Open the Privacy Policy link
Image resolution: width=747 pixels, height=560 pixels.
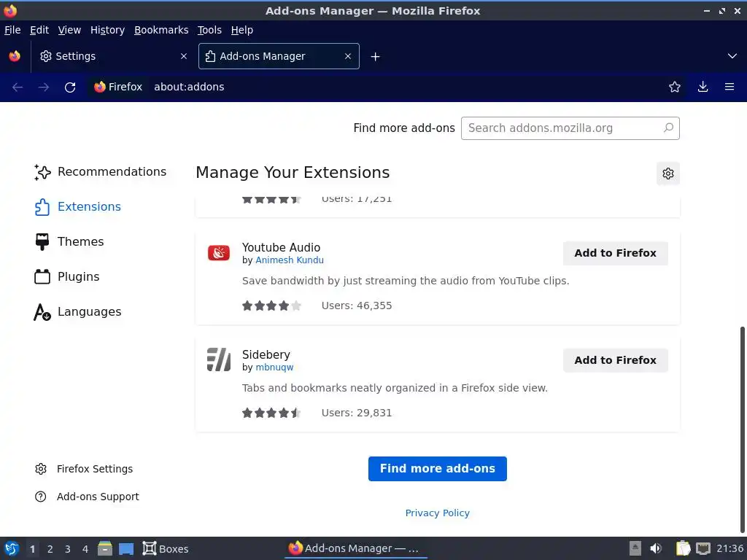coord(438,513)
